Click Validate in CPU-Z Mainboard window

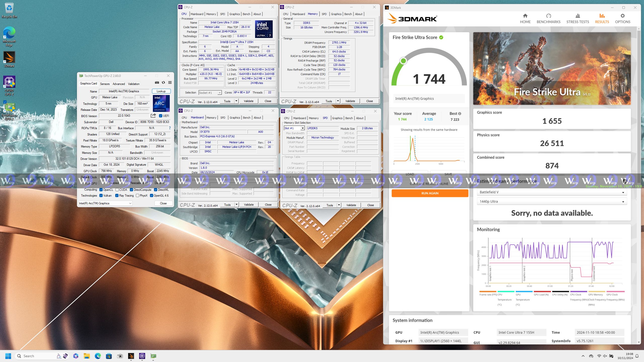coord(249,205)
